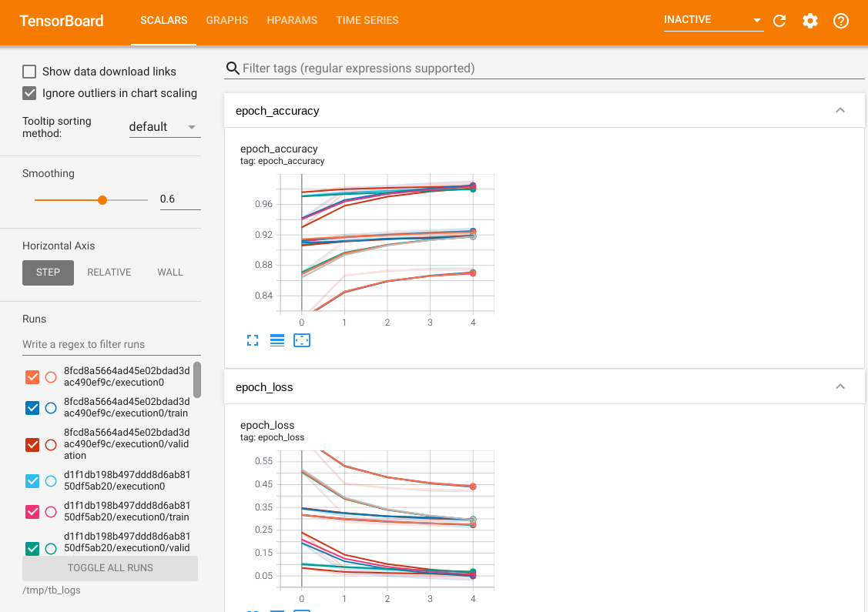The height and width of the screenshot is (612, 868).
Task: Click the search magnifier icon for tag filter
Action: pos(233,69)
